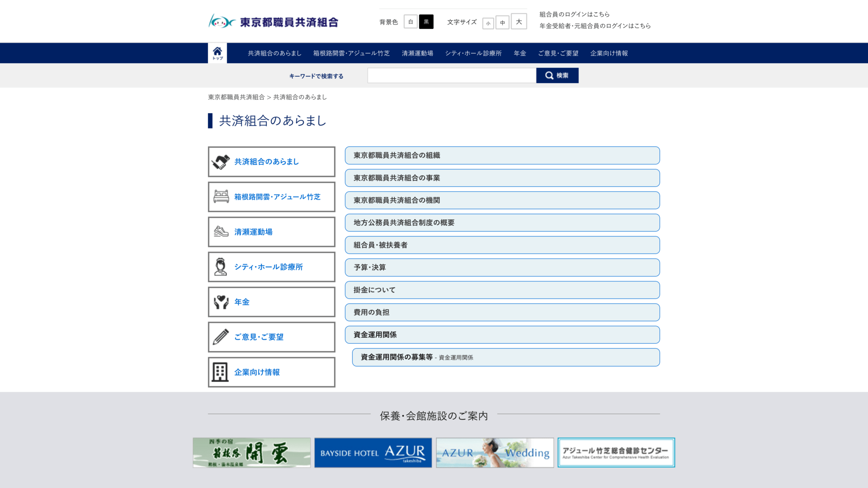Click the nurse icon for シティ・ホール診療所

220,267
